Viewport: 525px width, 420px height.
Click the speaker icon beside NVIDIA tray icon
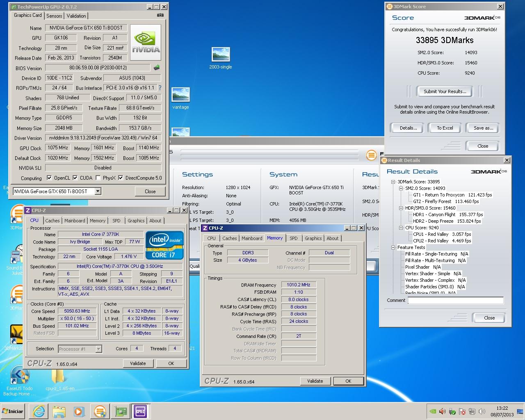(x=442, y=411)
